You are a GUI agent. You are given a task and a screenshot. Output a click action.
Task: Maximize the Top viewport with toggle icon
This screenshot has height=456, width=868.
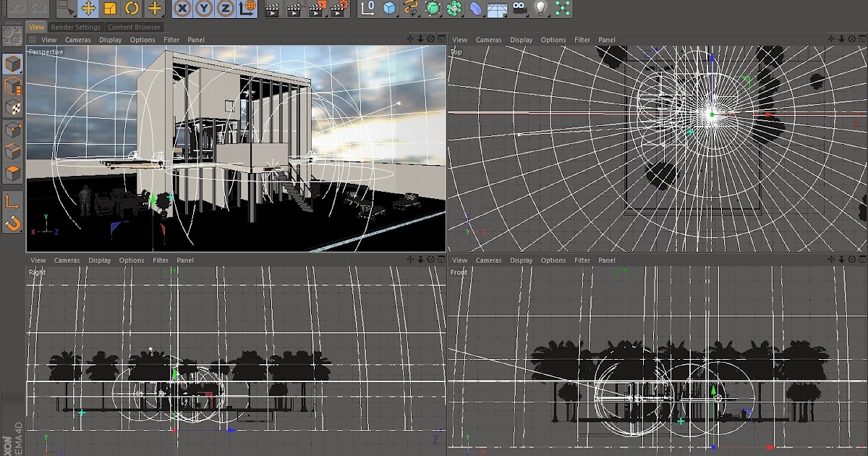862,39
